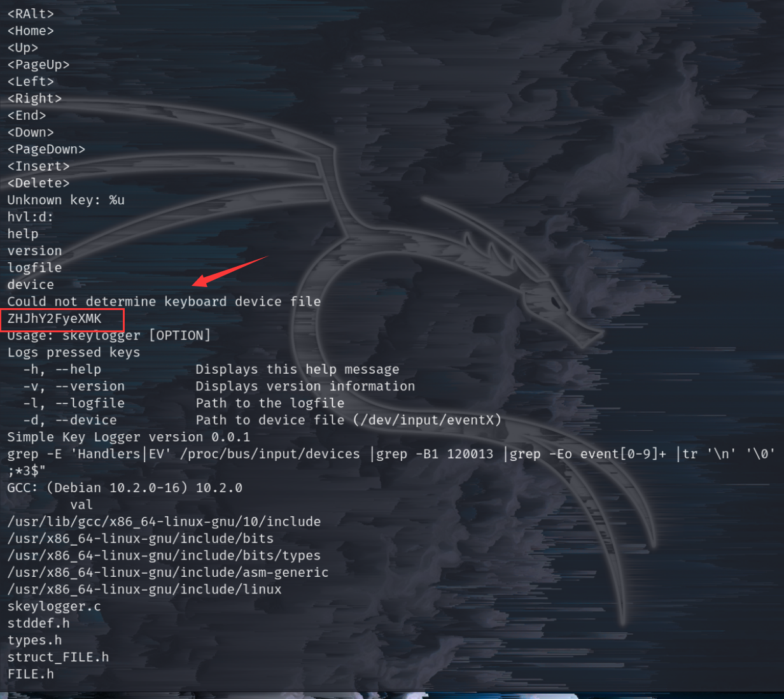
Task: Select the 'ZHJhY2FyeXMK' base64 string
Action: click(x=54, y=318)
